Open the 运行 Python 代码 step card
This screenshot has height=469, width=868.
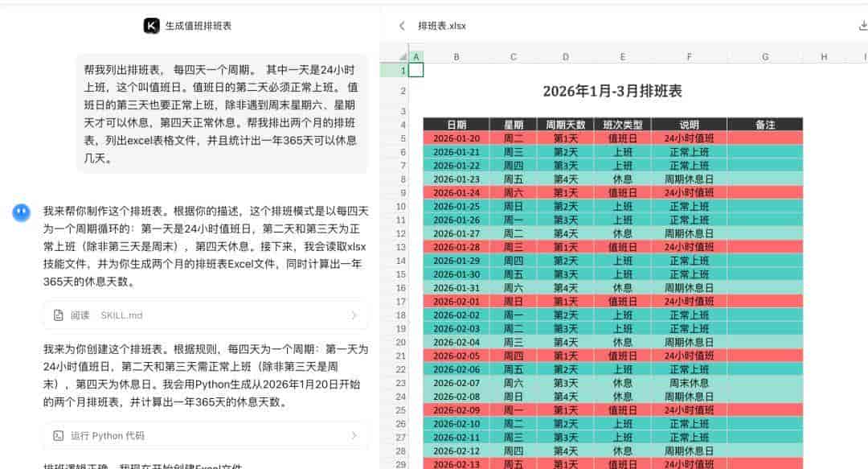tap(206, 436)
